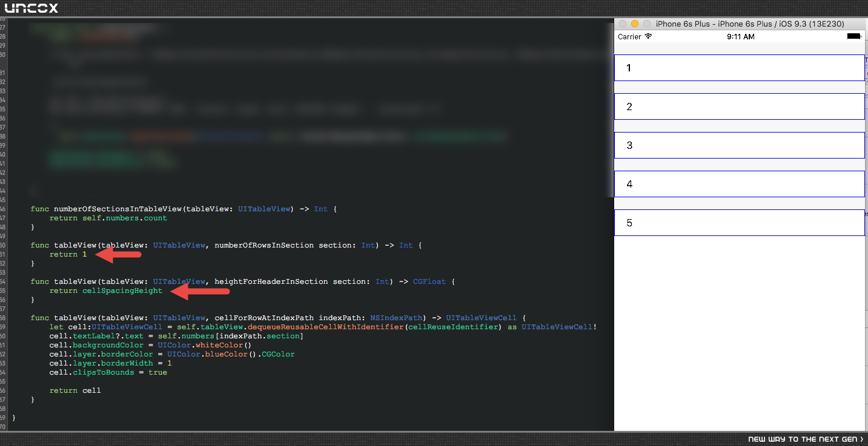This screenshot has width=868, height=446.
Task: Minimize the iPhone simulator window
Action: pos(634,24)
